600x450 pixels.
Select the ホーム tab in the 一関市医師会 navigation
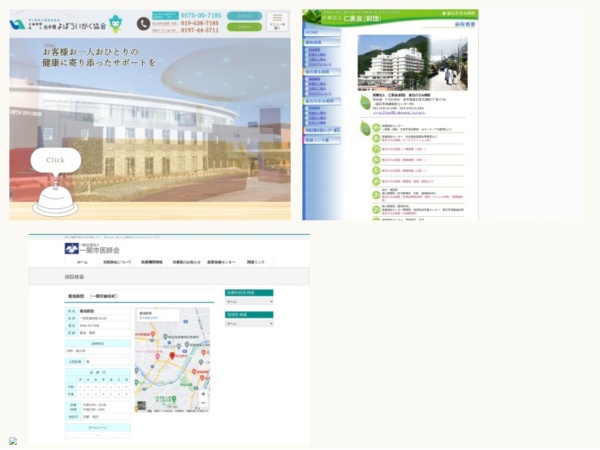tap(82, 262)
